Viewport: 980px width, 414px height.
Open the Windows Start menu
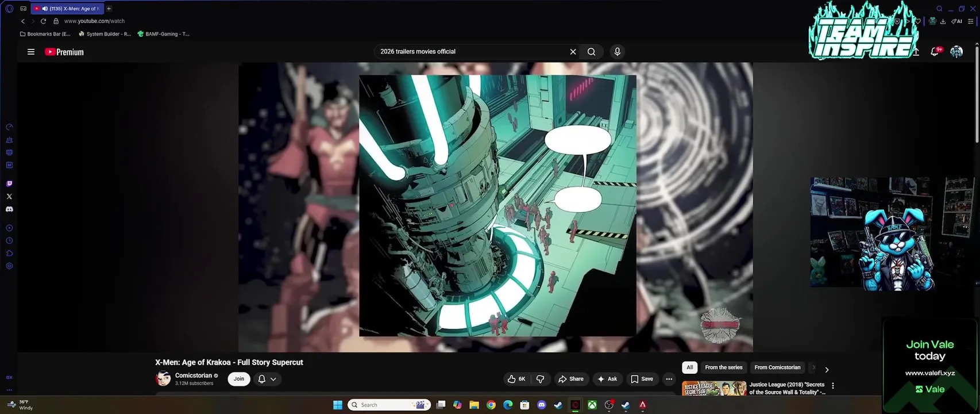coord(338,405)
